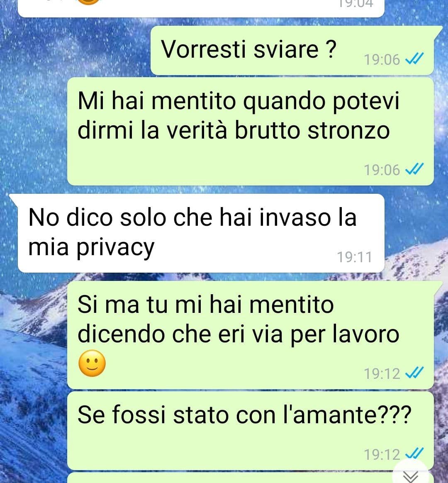Select the 'Mi hai mentito quando potevi' message
The height and width of the screenshot is (483, 448).
pos(250,131)
